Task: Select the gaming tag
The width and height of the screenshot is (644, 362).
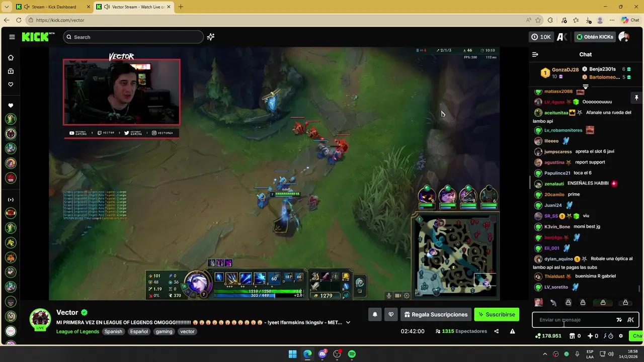Action: tap(164, 331)
